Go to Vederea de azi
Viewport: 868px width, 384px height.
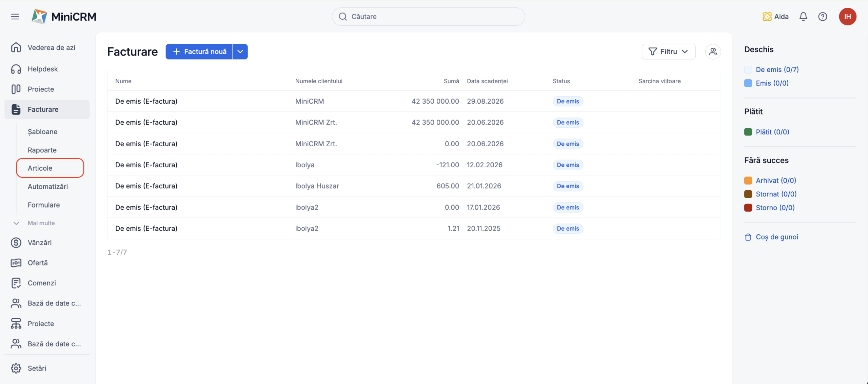pyautogui.click(x=52, y=47)
